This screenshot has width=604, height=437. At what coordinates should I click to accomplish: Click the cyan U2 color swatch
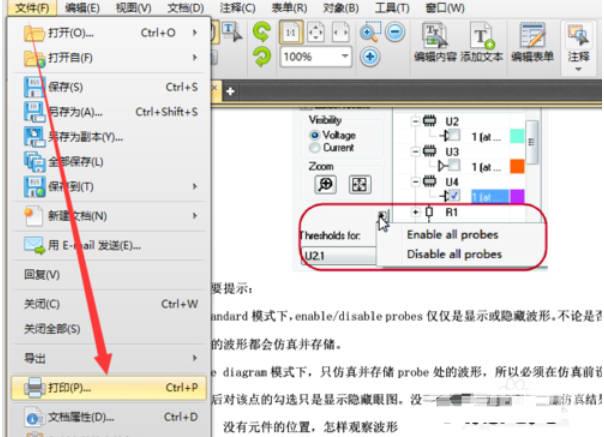pos(517,136)
